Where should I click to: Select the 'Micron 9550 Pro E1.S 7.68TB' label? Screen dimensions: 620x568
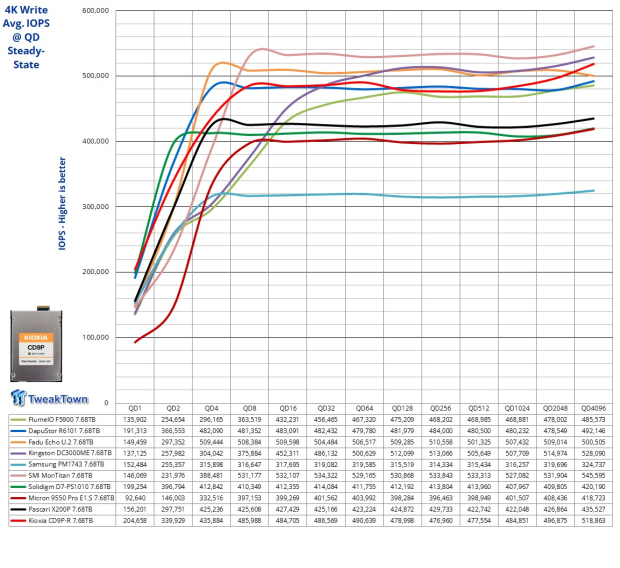(71, 498)
